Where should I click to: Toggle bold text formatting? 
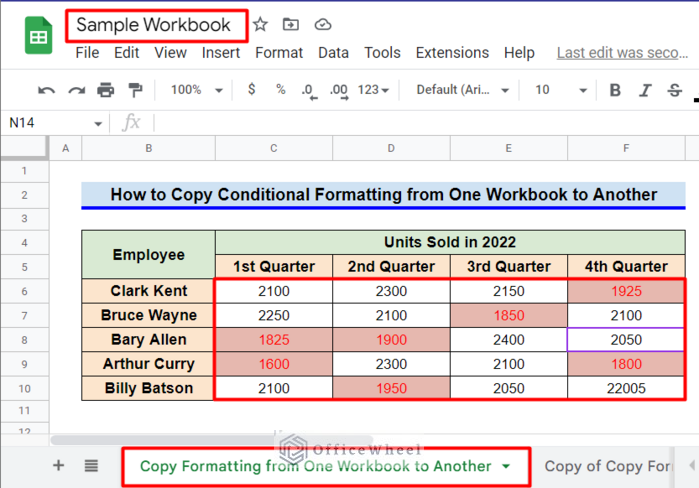coord(615,90)
